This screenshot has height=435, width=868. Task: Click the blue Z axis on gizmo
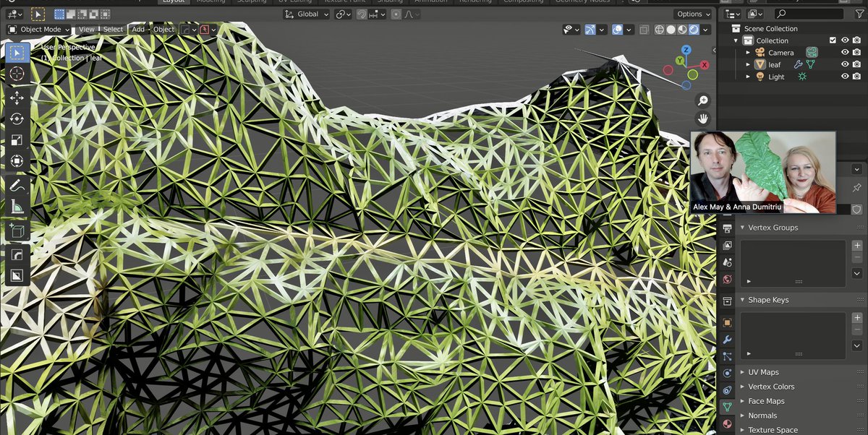pos(686,50)
